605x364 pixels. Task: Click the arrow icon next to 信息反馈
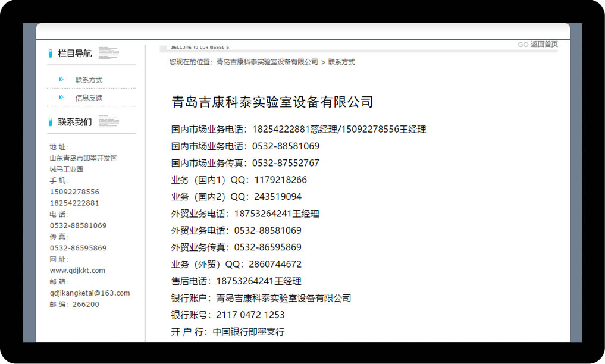point(61,98)
